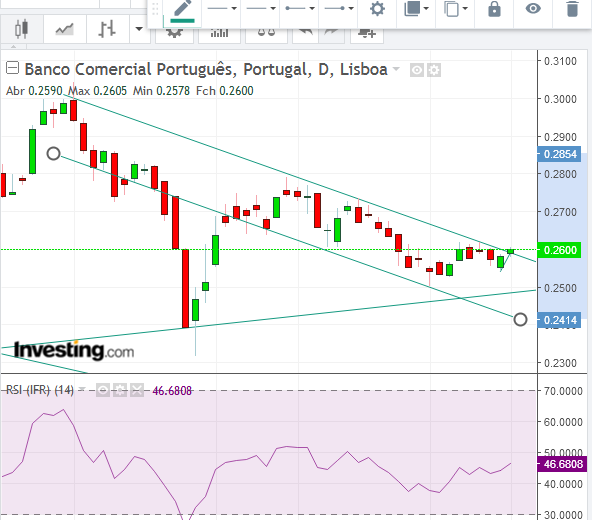This screenshot has height=520, width=605.
Task: Open the right line end style dropdown
Action: click(x=339, y=8)
